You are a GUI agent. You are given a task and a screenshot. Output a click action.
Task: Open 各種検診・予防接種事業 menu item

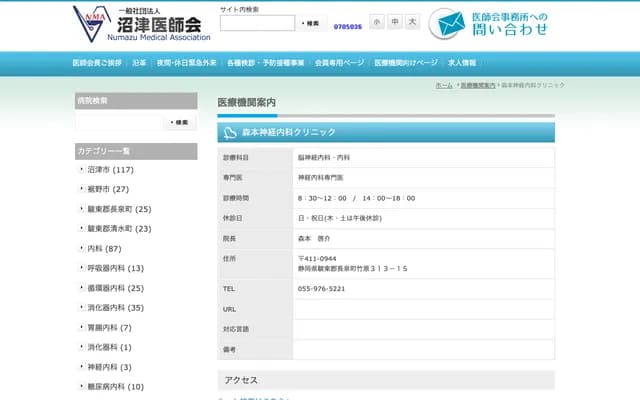[x=265, y=62]
